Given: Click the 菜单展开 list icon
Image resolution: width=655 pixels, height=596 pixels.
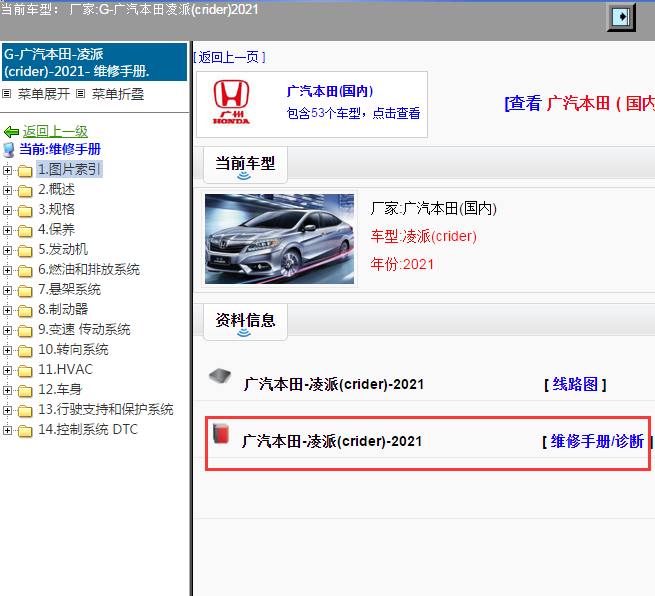Looking at the screenshot, I should (x=6, y=94).
